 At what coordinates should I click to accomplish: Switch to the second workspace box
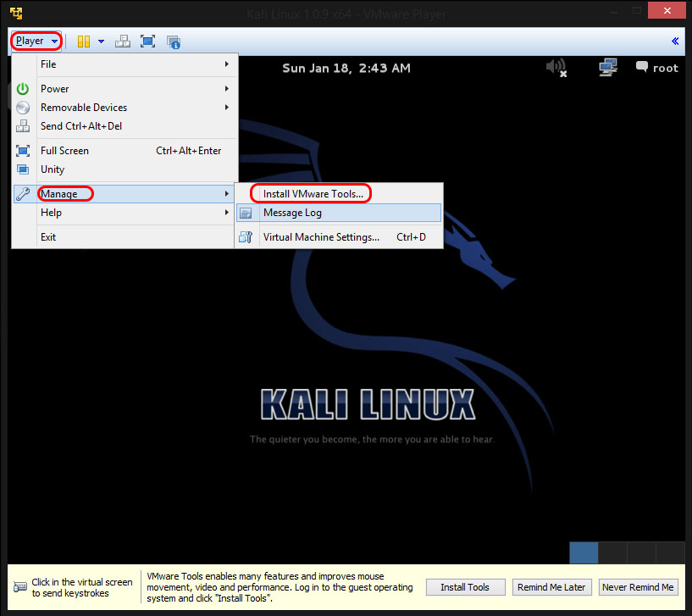(612, 552)
